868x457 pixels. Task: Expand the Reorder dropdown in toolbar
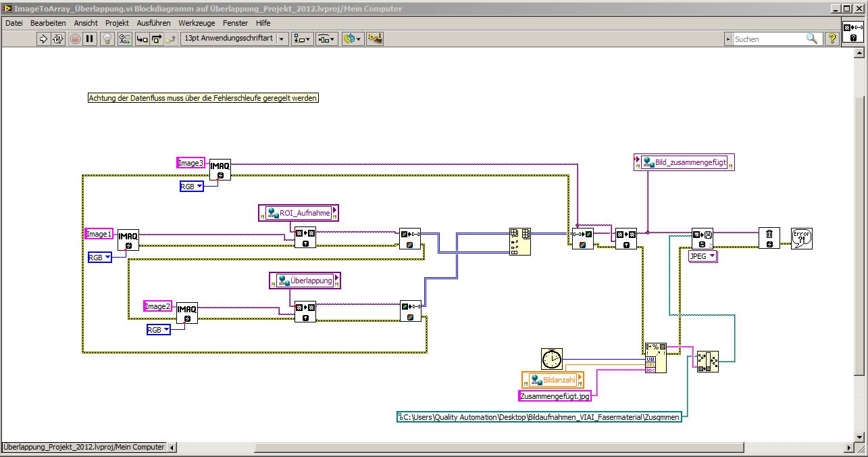352,39
